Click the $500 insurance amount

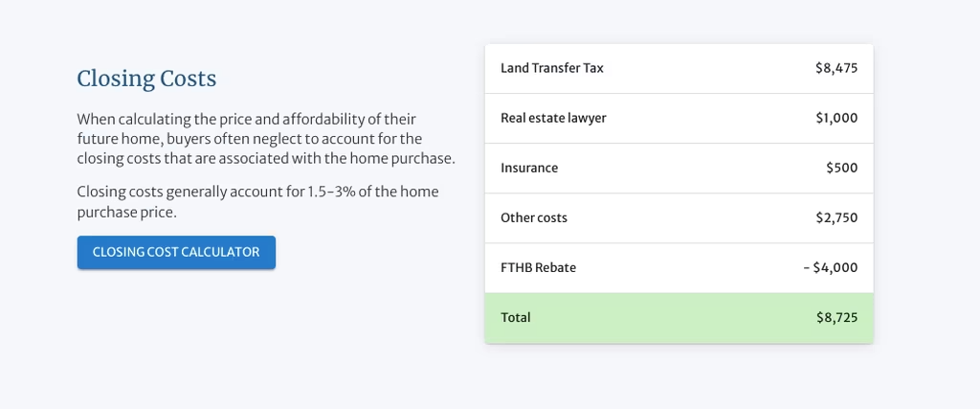842,168
